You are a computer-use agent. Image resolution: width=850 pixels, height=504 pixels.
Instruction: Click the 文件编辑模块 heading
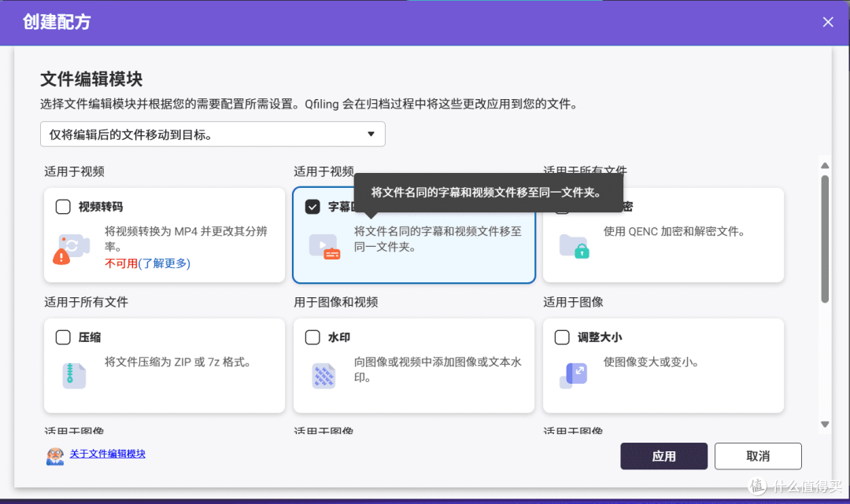91,79
